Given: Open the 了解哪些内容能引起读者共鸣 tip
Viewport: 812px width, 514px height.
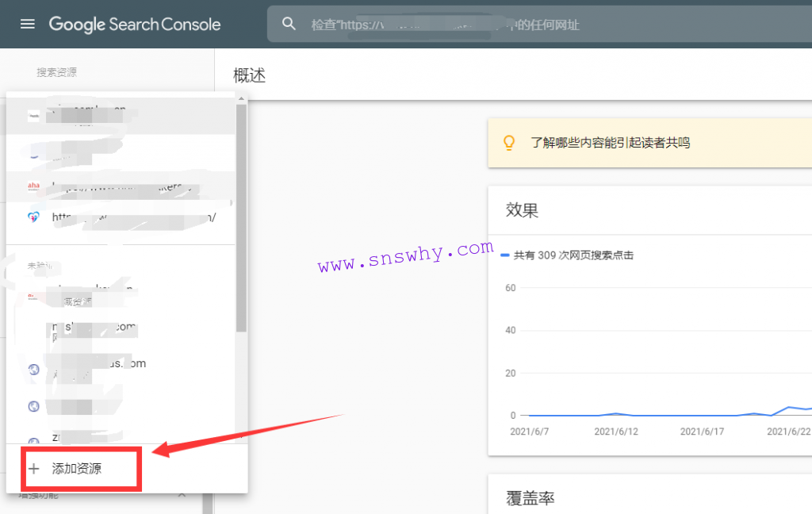Looking at the screenshot, I should click(610, 143).
